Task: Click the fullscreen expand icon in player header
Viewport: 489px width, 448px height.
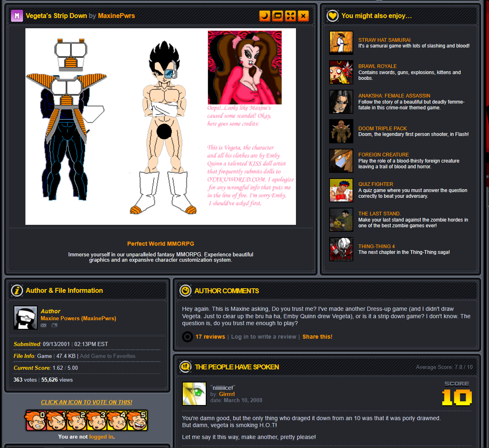Action: (x=290, y=16)
